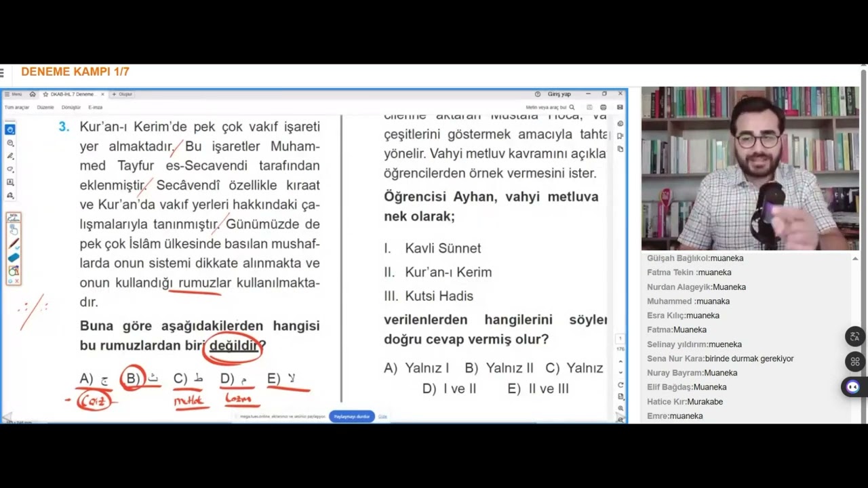868x488 pixels.
Task: Click the rotate refresh icon on right rail
Action: (x=620, y=385)
